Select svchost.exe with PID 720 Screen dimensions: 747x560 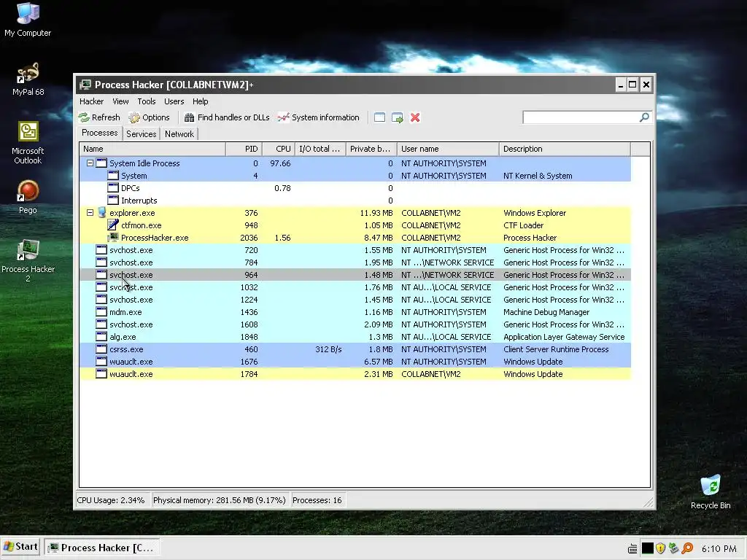pos(355,250)
